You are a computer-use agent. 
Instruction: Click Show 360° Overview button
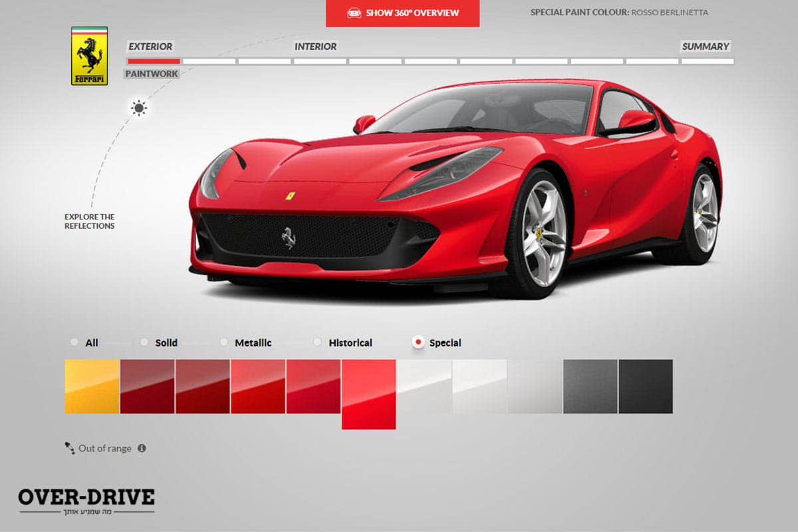(402, 13)
